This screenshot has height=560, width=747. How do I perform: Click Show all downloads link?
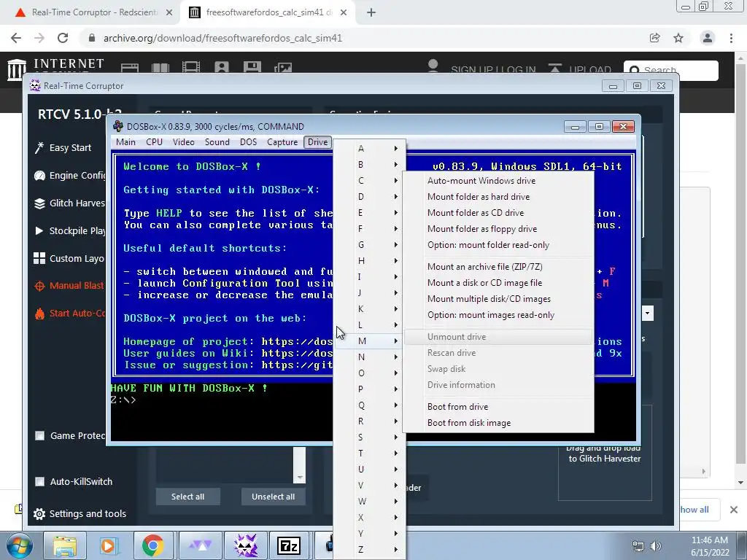tap(694, 510)
